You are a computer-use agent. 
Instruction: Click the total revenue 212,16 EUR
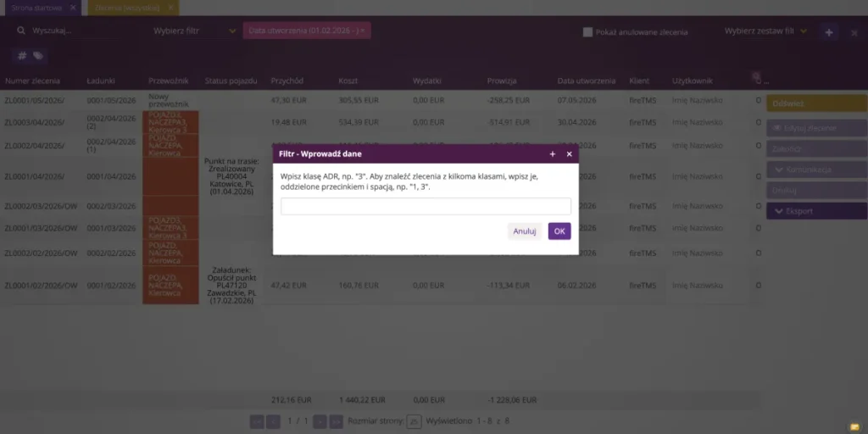(x=292, y=400)
